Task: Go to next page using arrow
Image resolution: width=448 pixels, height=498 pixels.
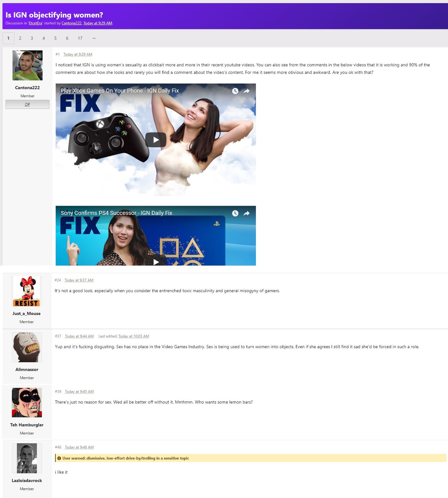Action: click(x=94, y=38)
